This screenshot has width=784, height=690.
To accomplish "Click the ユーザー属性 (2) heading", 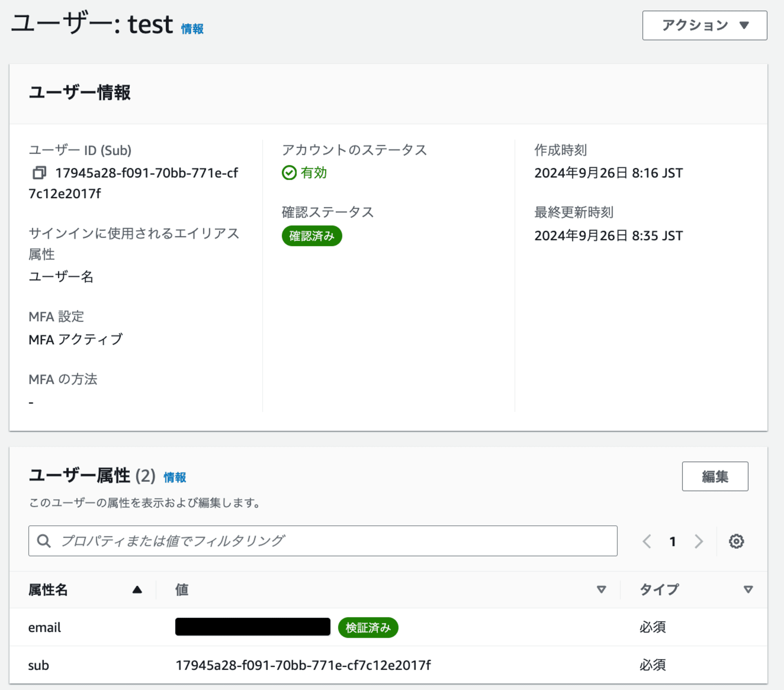I will (92, 476).
